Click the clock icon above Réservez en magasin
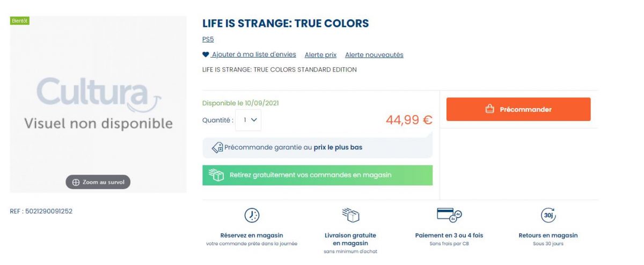This screenshot has width=644, height=265. point(252,216)
